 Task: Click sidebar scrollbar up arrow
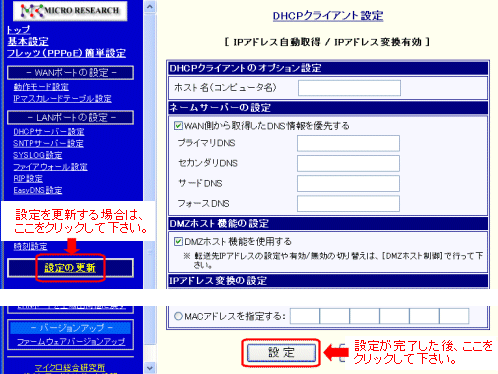pos(150,7)
